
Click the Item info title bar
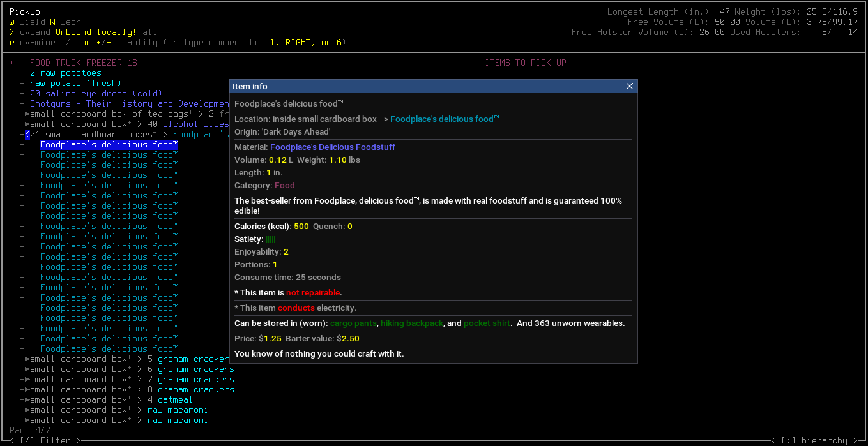pyautogui.click(x=433, y=86)
